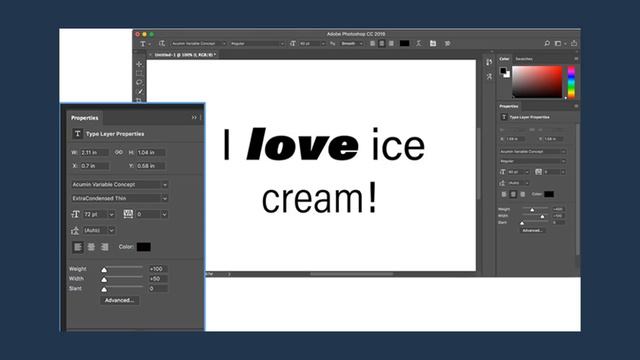The width and height of the screenshot is (640, 360).
Task: Left-align text in the large Properties panel
Action: pos(78,247)
